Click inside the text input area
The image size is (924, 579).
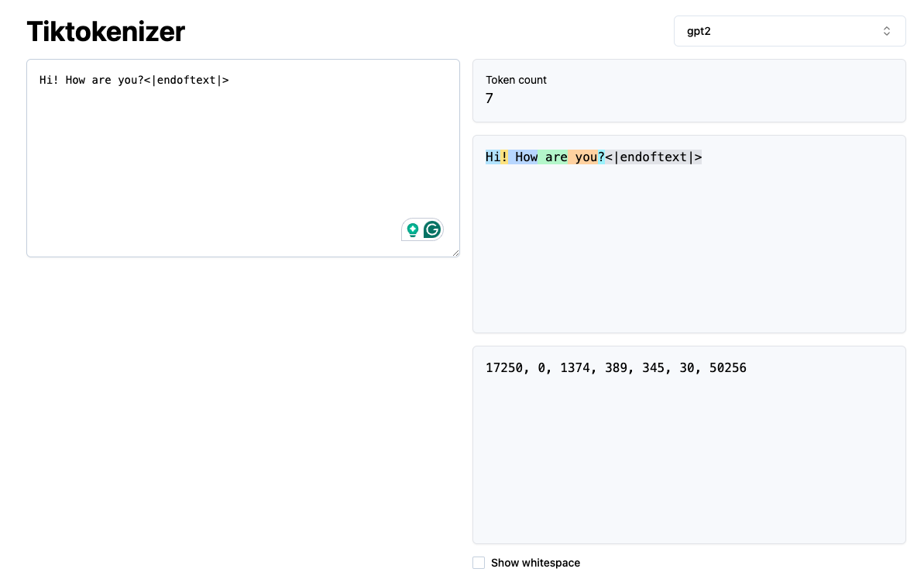point(232,155)
